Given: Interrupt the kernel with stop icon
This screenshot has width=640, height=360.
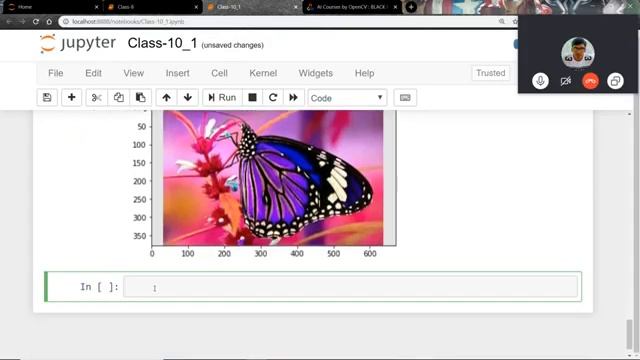Looking at the screenshot, I should pos(252,98).
